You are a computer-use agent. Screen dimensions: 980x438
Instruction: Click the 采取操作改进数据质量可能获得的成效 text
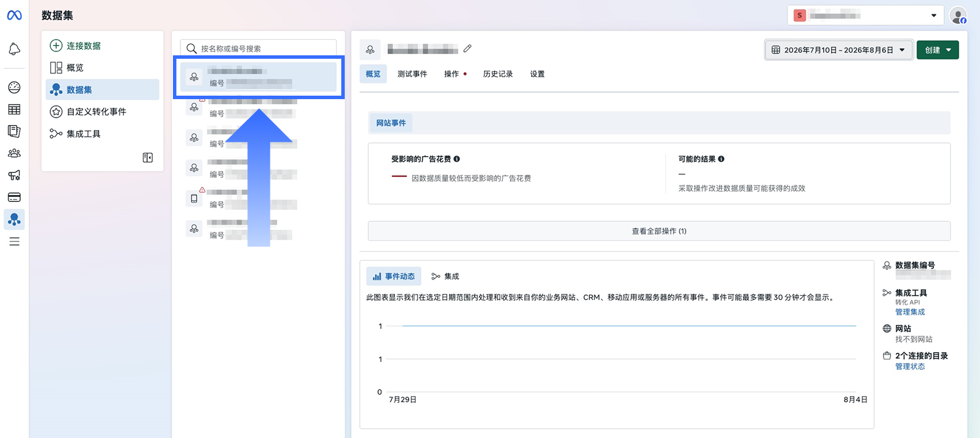(x=741, y=188)
